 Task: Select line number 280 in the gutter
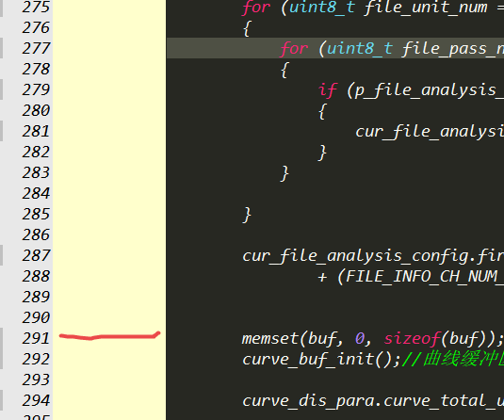pyautogui.click(x=36, y=110)
